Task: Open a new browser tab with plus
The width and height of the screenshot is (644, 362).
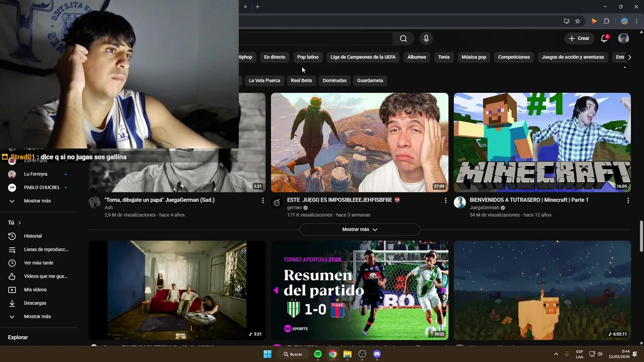Action: 257,7
